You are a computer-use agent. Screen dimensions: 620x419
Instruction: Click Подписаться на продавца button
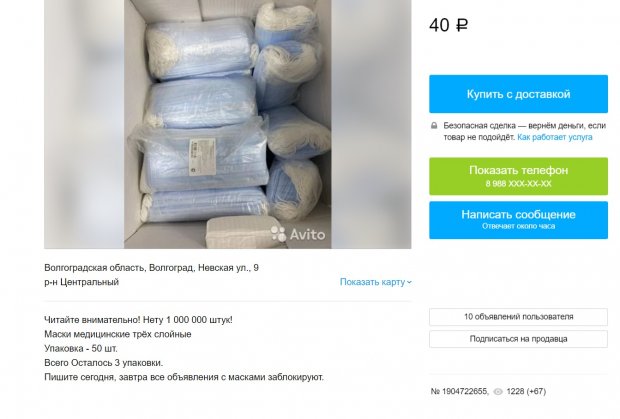pos(518,339)
